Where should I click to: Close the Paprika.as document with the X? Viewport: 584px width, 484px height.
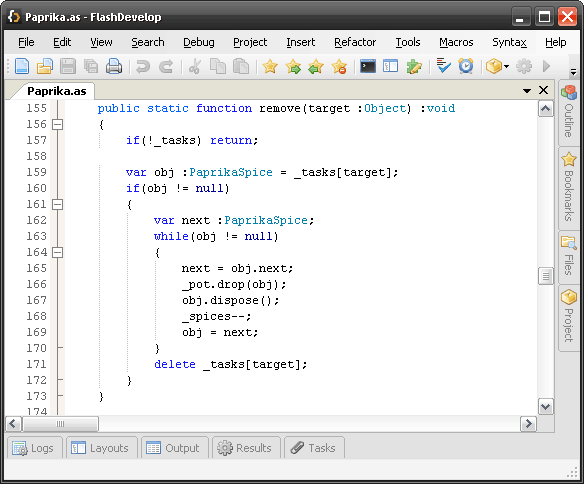[543, 90]
